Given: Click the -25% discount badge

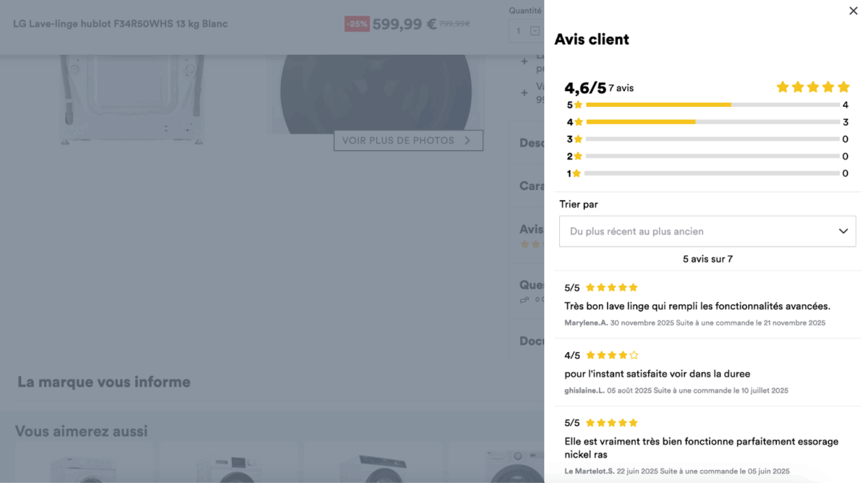Looking at the screenshot, I should [357, 24].
